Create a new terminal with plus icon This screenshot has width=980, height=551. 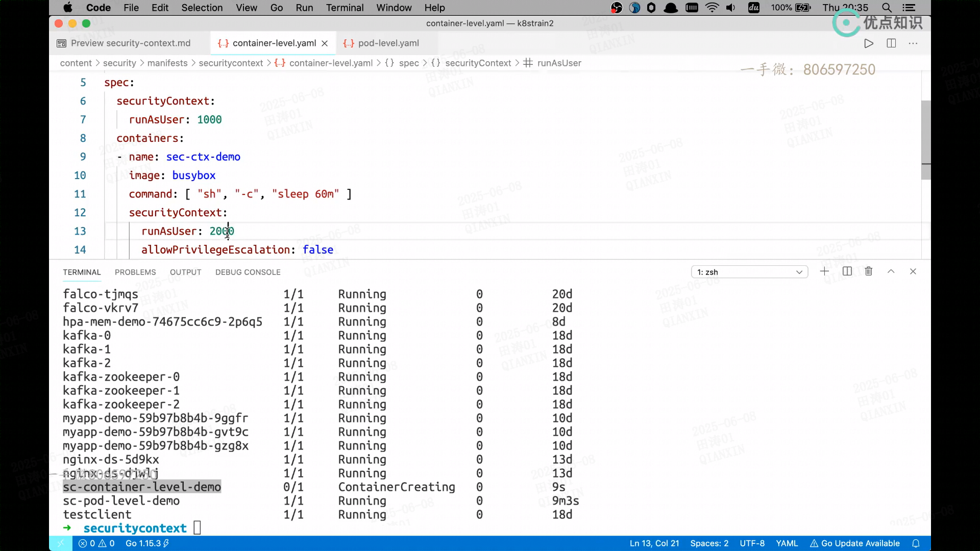pos(824,271)
